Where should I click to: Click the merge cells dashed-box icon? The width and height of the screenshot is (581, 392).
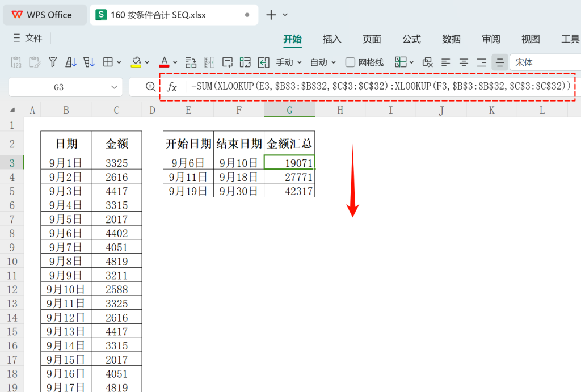click(x=245, y=62)
